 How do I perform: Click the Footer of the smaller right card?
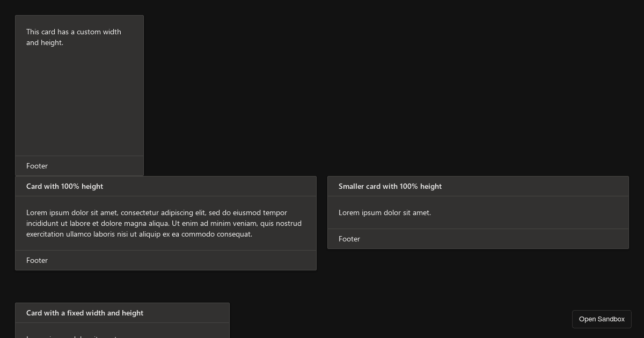349,239
